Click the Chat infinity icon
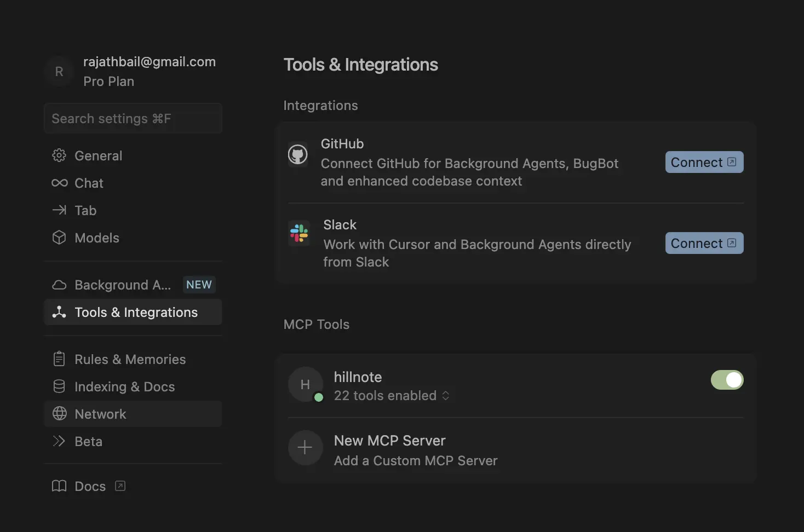Screen dimensions: 804x532 pos(59,183)
